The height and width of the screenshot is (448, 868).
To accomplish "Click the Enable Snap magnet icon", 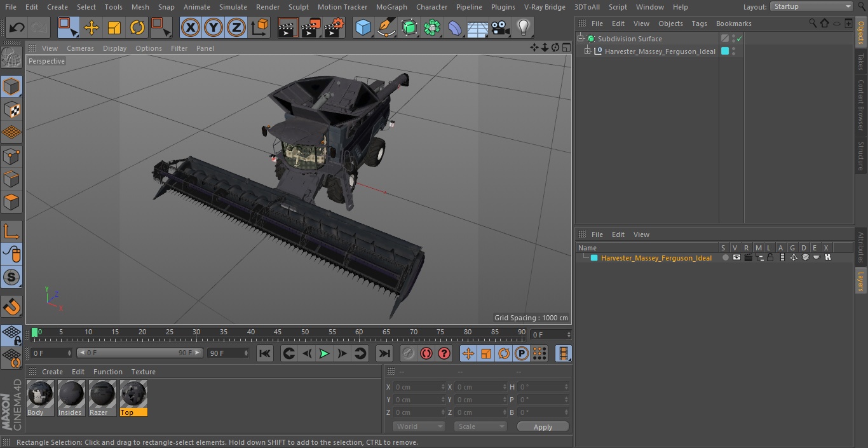I will click(11, 307).
